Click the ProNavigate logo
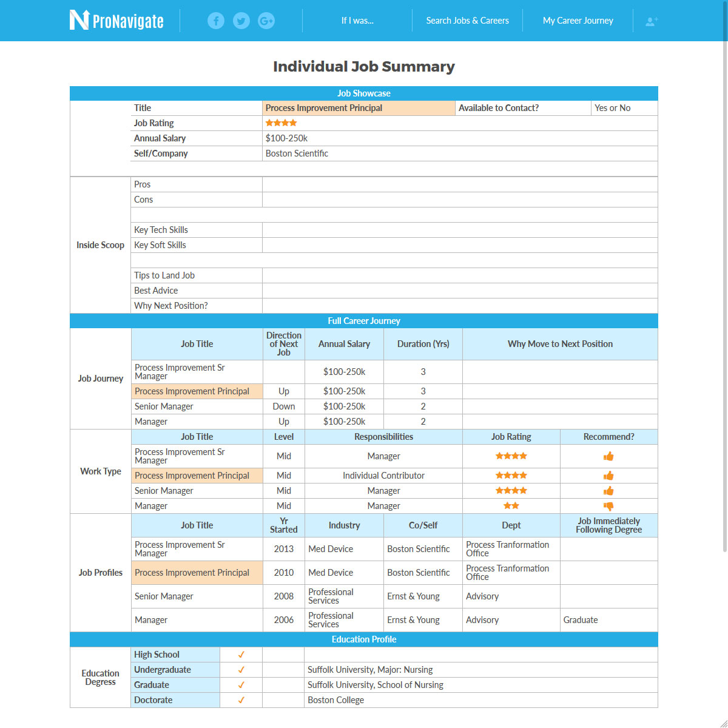 [x=116, y=21]
